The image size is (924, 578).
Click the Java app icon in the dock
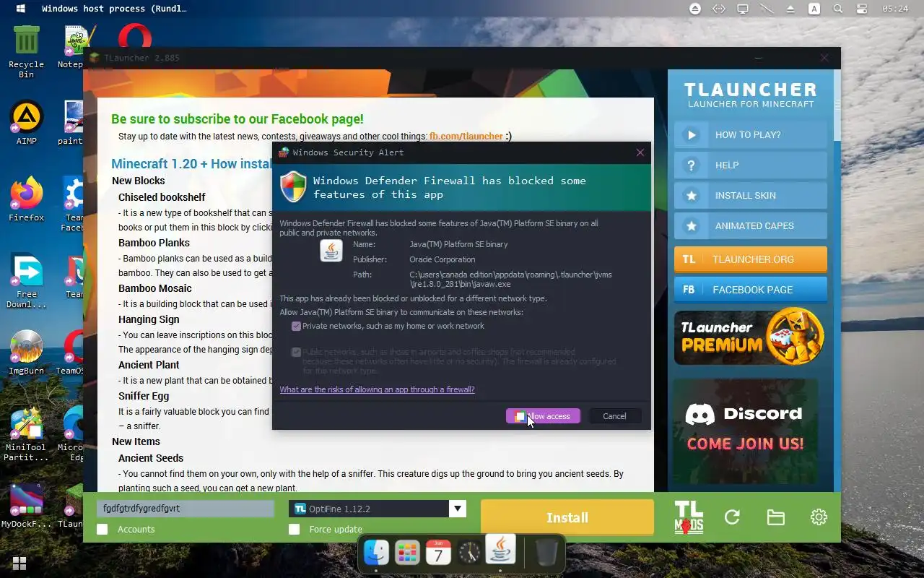pos(500,551)
